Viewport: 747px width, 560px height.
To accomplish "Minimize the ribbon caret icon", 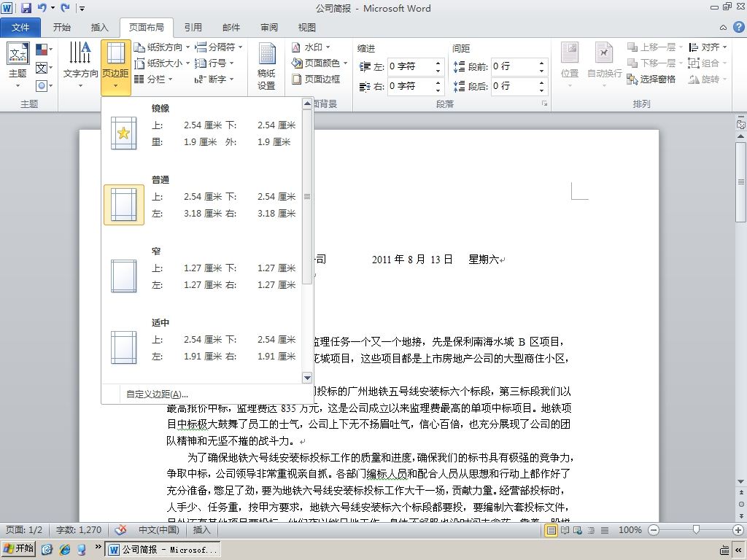I will coord(723,28).
